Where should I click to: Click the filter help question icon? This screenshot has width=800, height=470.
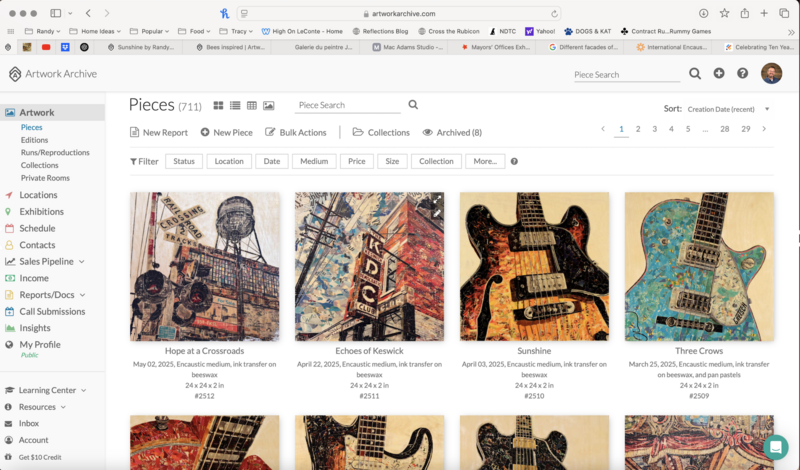pyautogui.click(x=514, y=161)
